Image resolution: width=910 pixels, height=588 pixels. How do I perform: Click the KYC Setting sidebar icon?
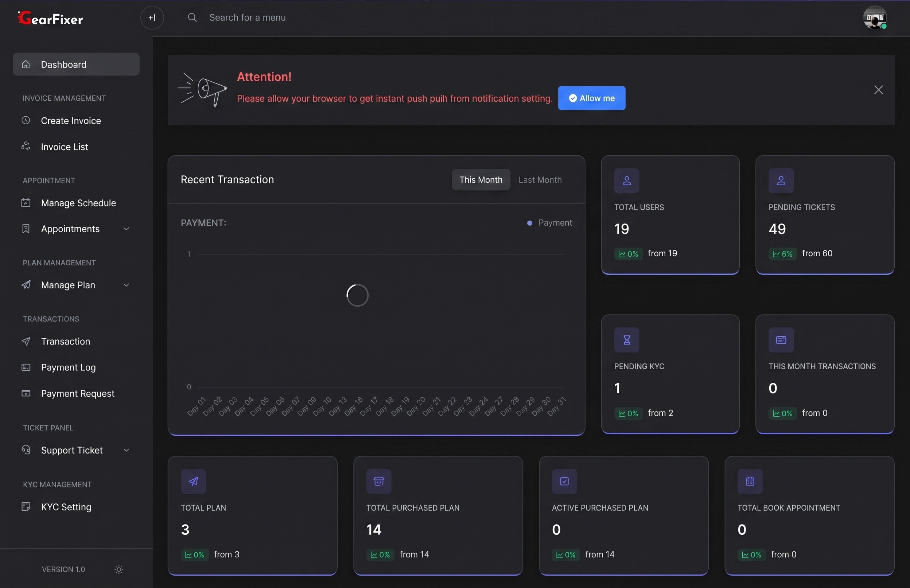26,507
